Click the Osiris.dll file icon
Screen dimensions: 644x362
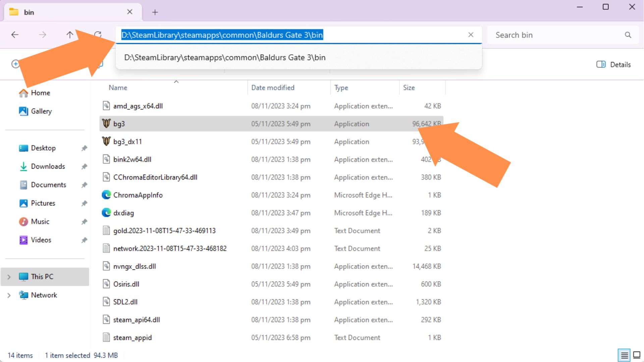click(106, 284)
